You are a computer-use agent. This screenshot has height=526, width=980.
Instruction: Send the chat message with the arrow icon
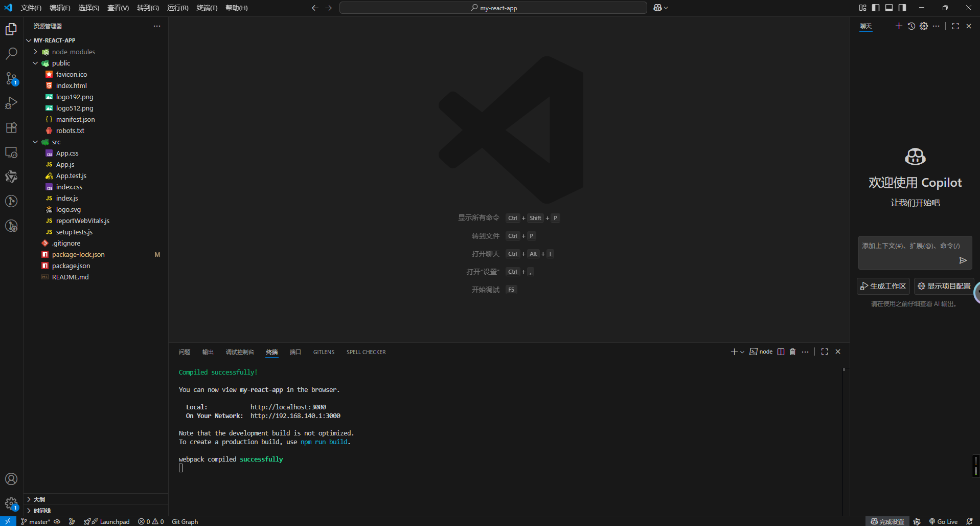963,260
